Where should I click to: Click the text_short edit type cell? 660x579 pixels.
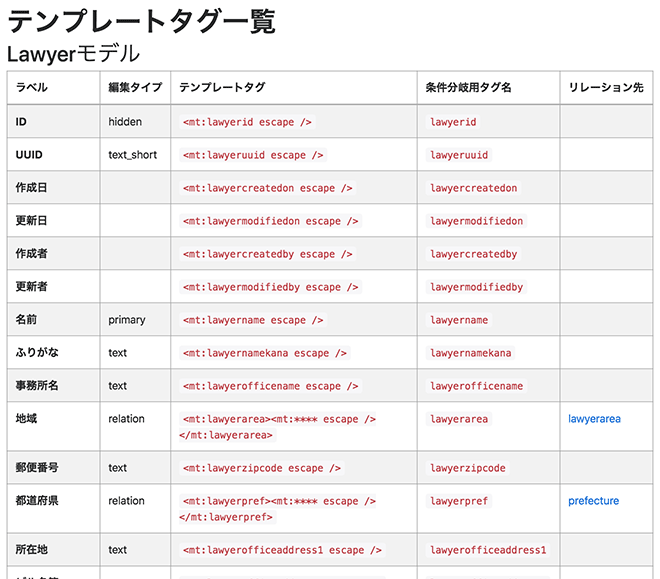point(135,154)
